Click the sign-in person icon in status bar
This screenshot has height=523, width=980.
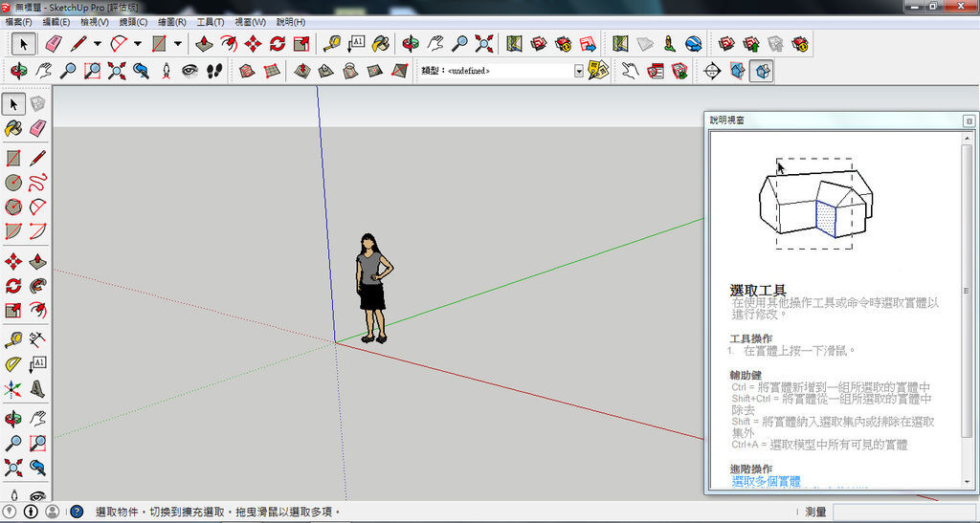click(x=53, y=512)
